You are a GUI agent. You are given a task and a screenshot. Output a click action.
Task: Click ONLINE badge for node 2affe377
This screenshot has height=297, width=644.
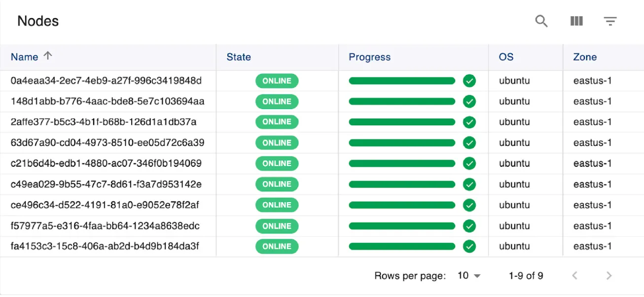pos(277,122)
